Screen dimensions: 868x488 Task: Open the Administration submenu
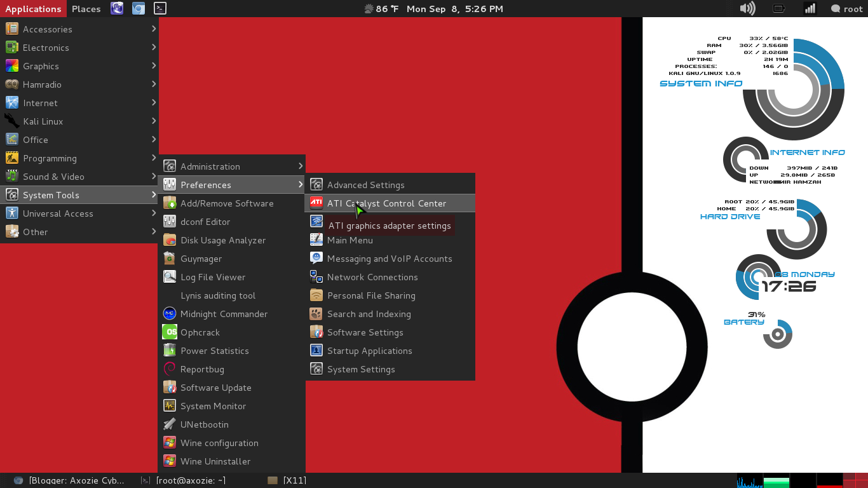[x=232, y=166]
